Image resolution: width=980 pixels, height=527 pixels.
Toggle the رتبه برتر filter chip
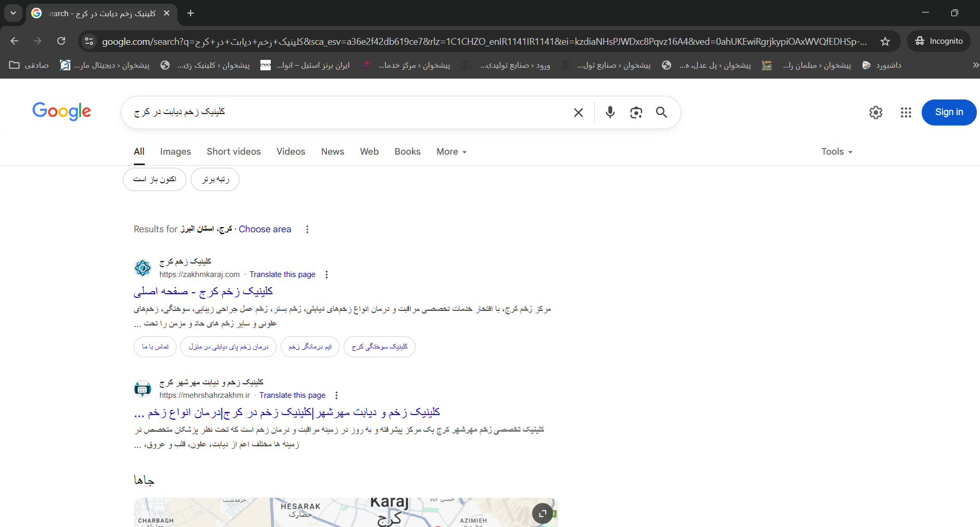(x=215, y=180)
